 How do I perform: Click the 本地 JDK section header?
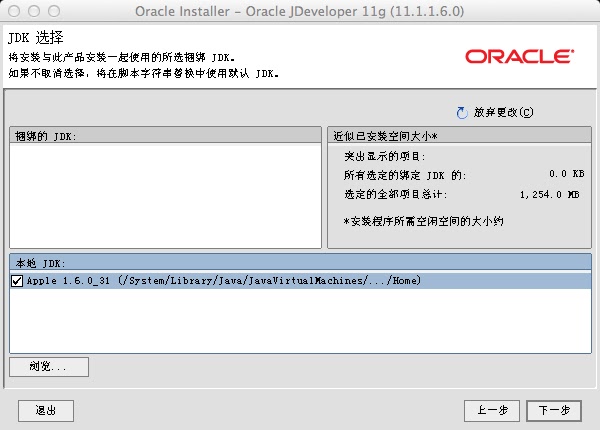pos(300,263)
